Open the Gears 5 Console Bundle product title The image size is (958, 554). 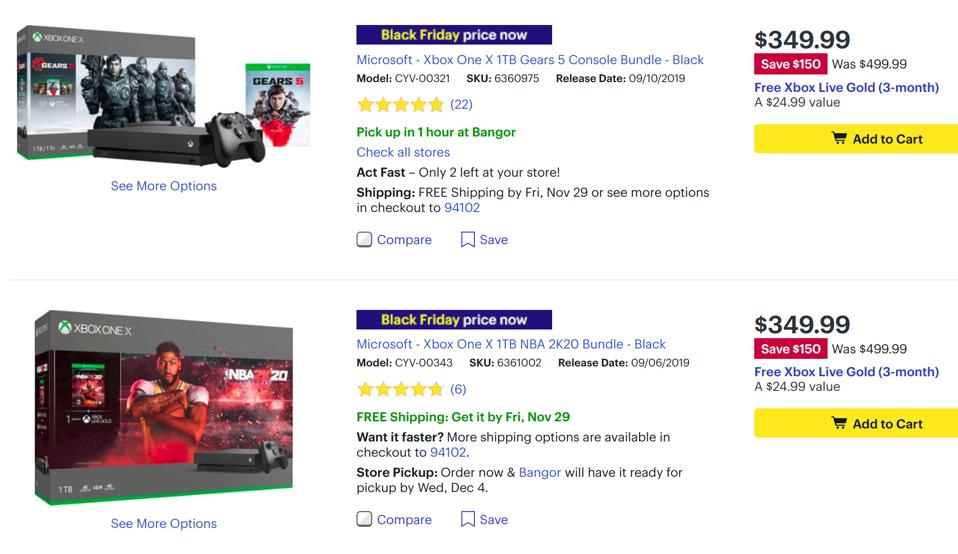pos(530,60)
